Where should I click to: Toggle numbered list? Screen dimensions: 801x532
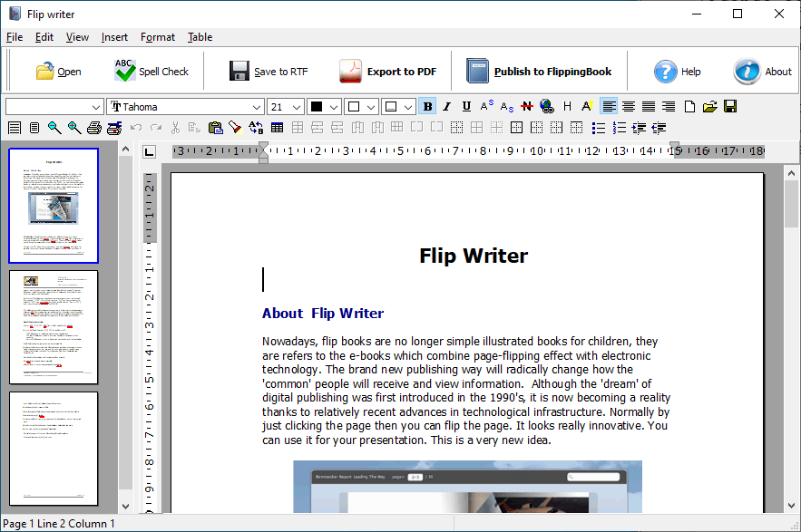coord(620,128)
